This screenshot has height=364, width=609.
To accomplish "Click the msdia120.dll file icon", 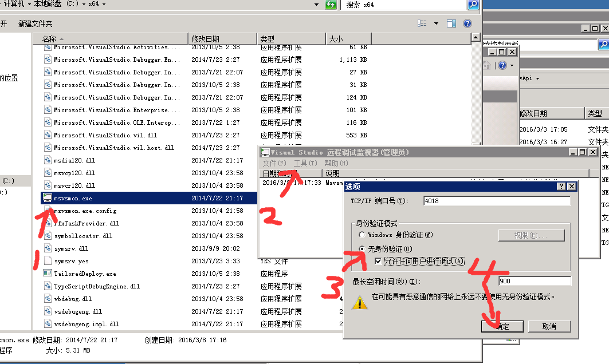I will click(48, 160).
